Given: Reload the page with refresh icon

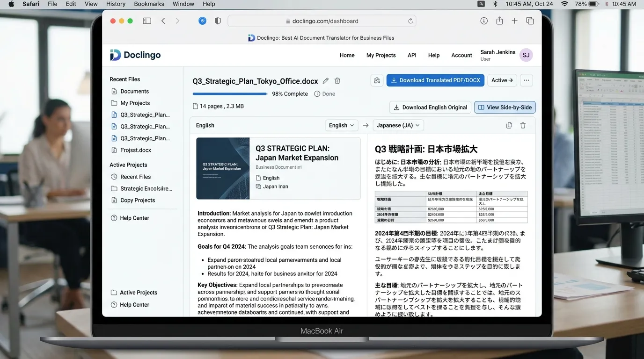Looking at the screenshot, I should click(410, 21).
